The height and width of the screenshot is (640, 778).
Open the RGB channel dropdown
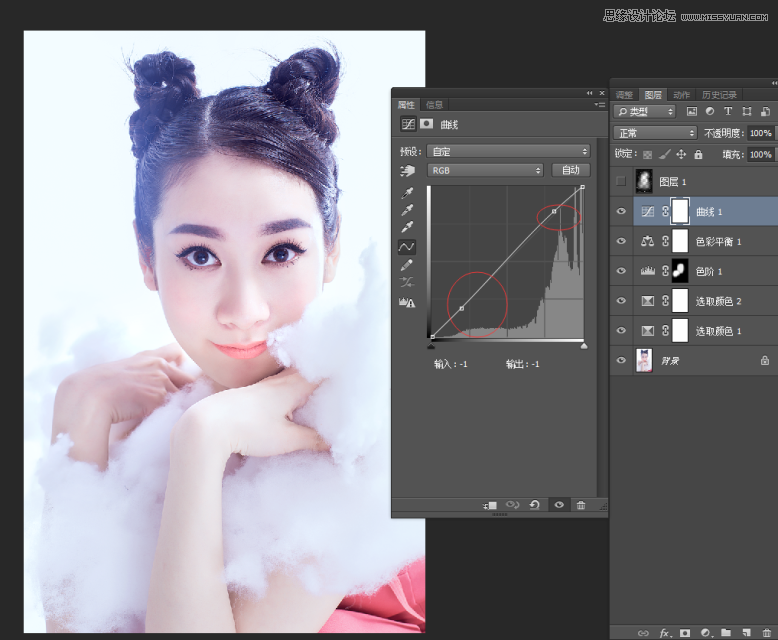[485, 170]
